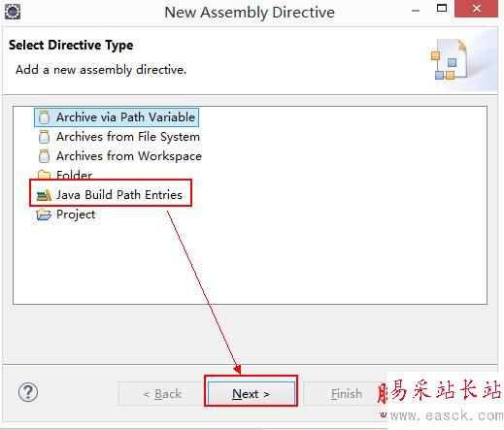Close the New Assembly Directive dialog
Viewport: 504px width, 430px height.
(476, 9)
